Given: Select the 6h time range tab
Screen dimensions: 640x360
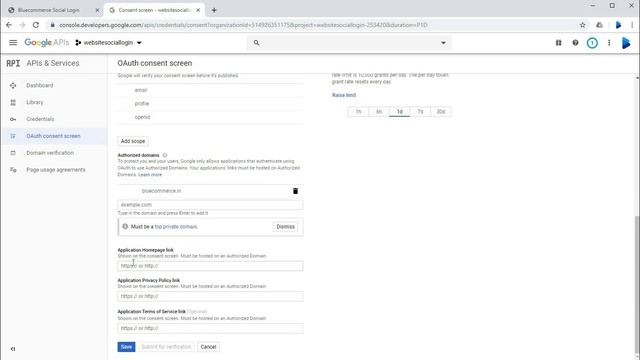Looking at the screenshot, I should (379, 111).
